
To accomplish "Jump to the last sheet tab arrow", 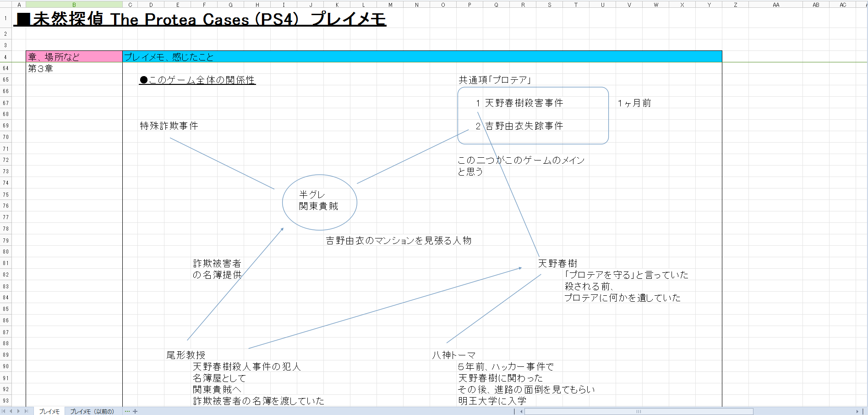I will pos(26,411).
